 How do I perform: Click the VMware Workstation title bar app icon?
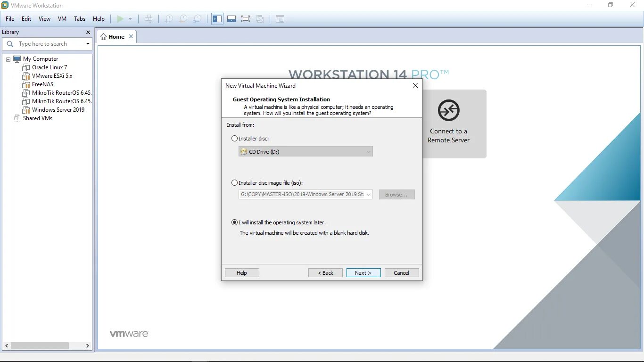tap(5, 5)
